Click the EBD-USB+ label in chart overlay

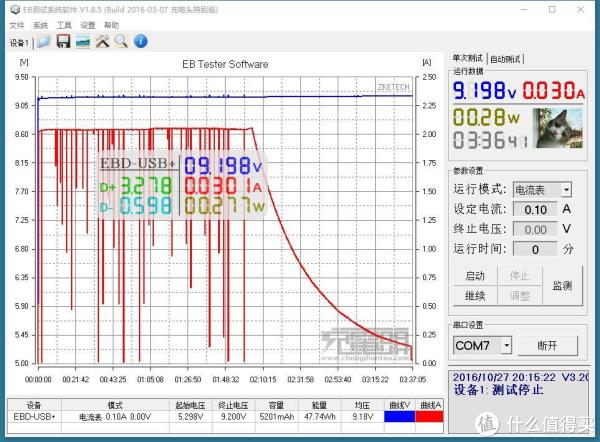click(137, 163)
